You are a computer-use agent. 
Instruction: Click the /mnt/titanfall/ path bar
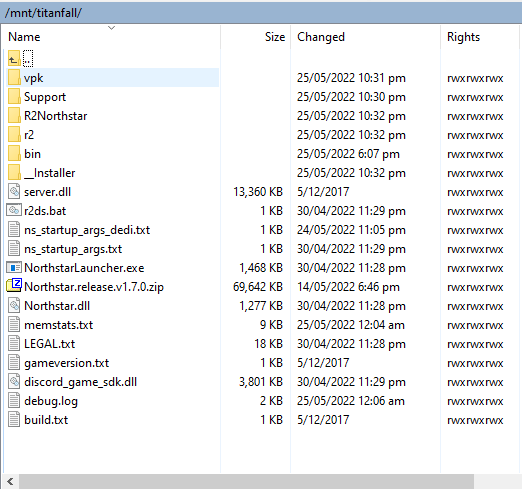[261, 13]
